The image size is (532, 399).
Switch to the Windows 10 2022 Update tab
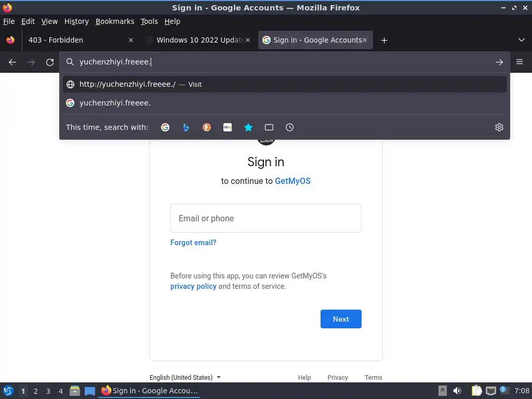tap(197, 40)
